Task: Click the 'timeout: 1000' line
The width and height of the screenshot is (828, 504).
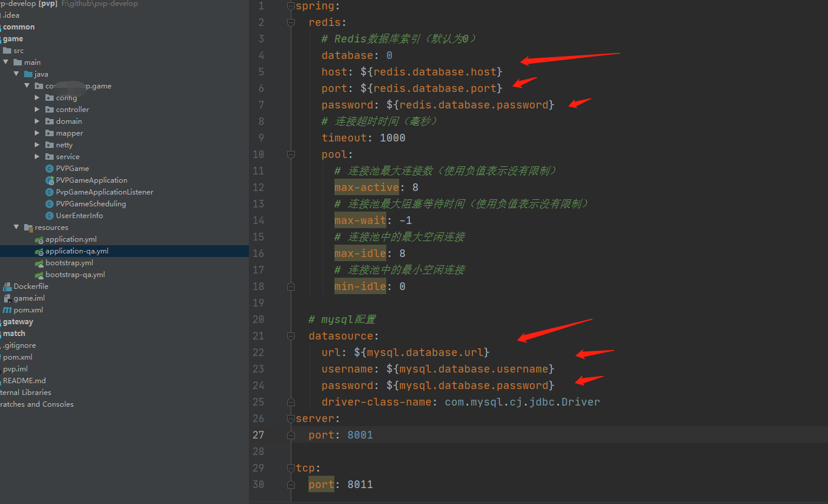Action: click(x=363, y=138)
